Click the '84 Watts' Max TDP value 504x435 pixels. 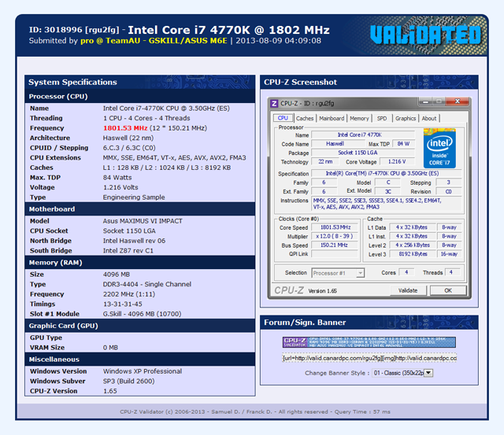coord(117,178)
